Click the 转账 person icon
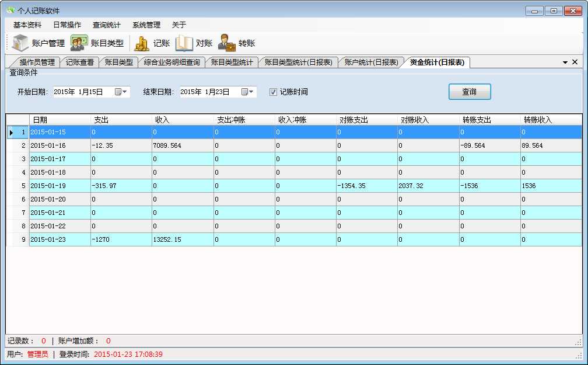 coord(227,43)
